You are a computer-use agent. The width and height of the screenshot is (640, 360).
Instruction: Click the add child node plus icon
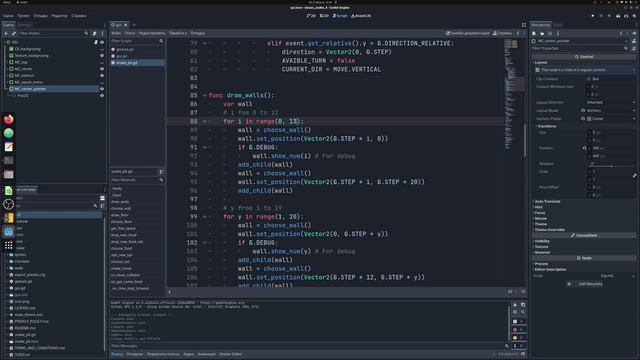coord(6,33)
